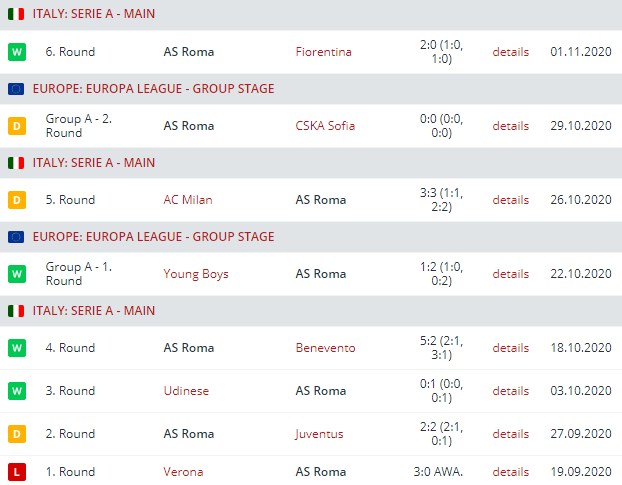The image size is (622, 485).
Task: Select the AC Milan team name
Action: [188, 200]
